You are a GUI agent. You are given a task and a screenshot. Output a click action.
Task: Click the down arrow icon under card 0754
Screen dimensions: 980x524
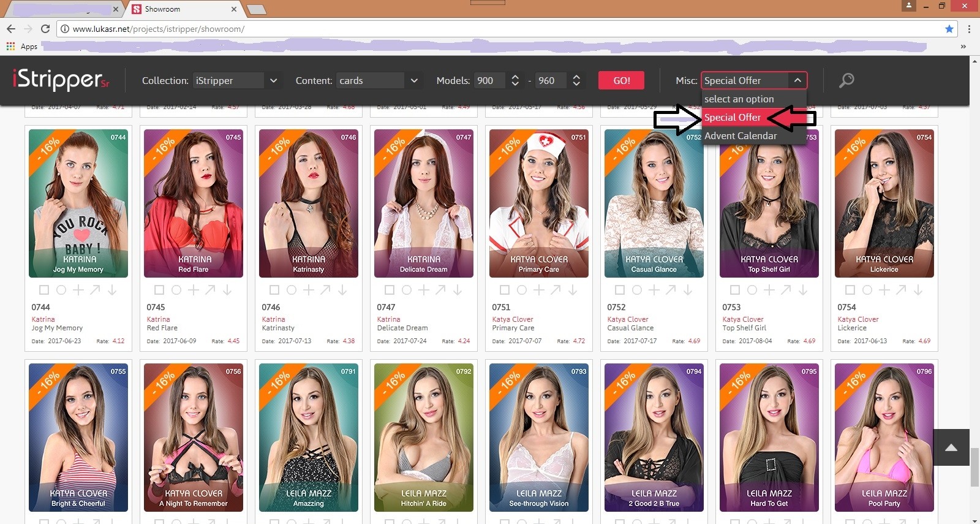tap(918, 290)
